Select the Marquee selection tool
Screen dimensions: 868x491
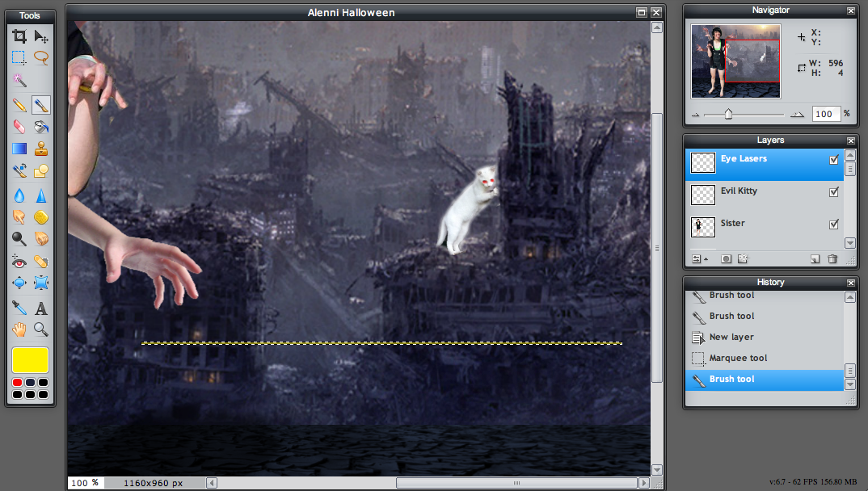[x=19, y=57]
